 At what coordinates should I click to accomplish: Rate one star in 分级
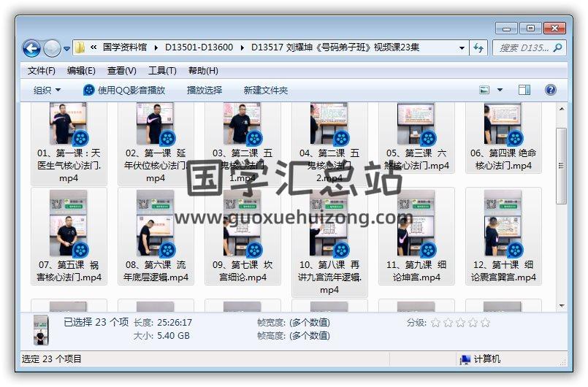[x=436, y=323]
